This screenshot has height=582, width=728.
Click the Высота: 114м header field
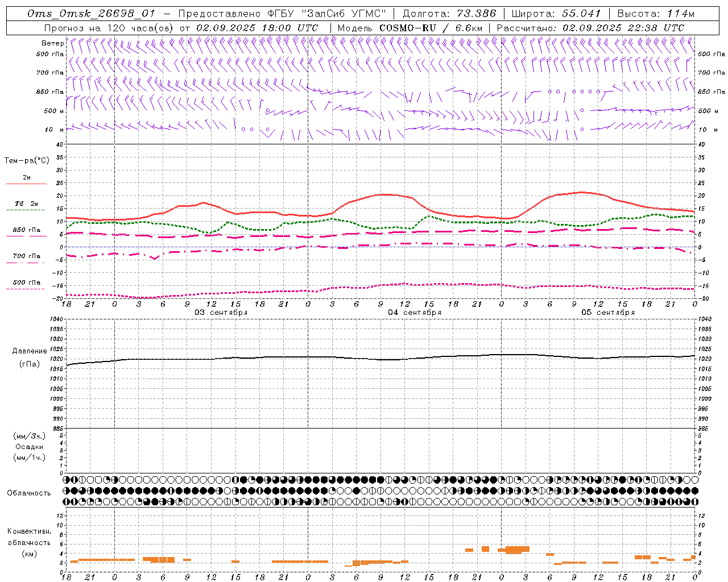click(656, 14)
